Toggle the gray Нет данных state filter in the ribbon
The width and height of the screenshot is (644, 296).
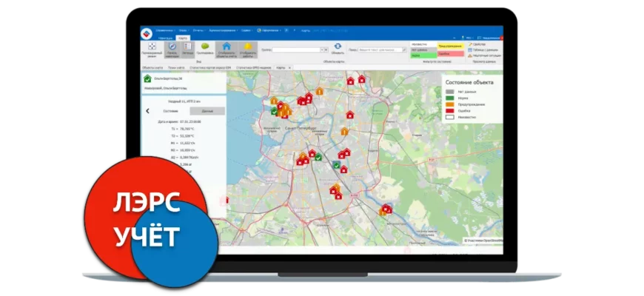coord(423,50)
